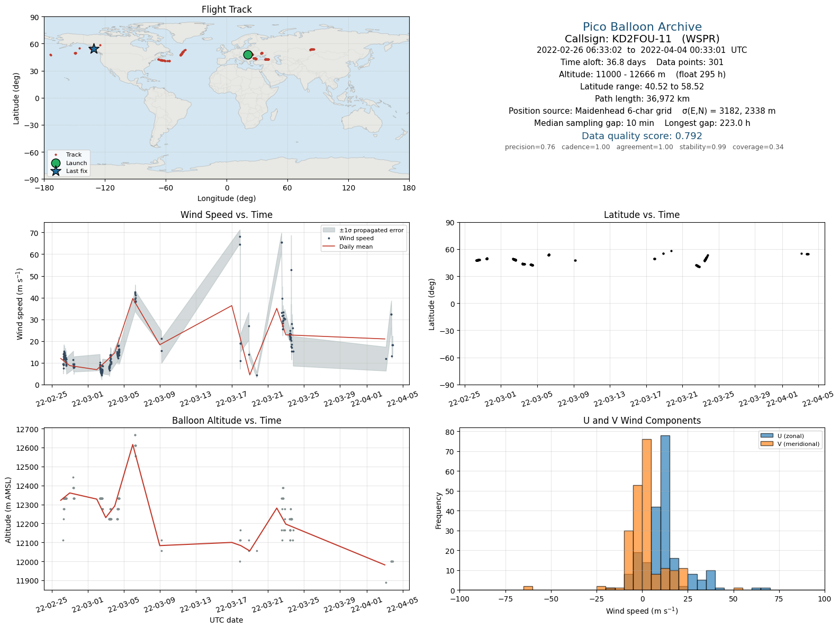Click the red Track dot in the map legend
Image resolution: width=840 pixels, height=629 pixels.
point(56,155)
